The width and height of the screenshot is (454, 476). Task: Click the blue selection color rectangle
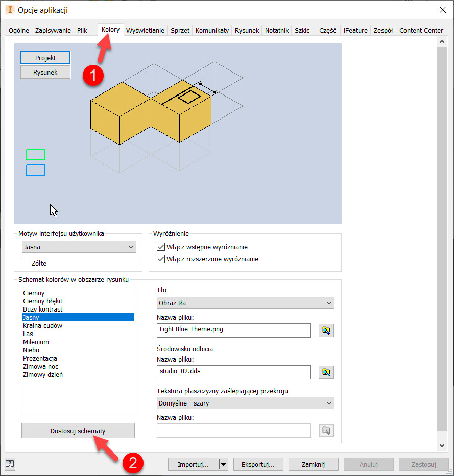35,170
